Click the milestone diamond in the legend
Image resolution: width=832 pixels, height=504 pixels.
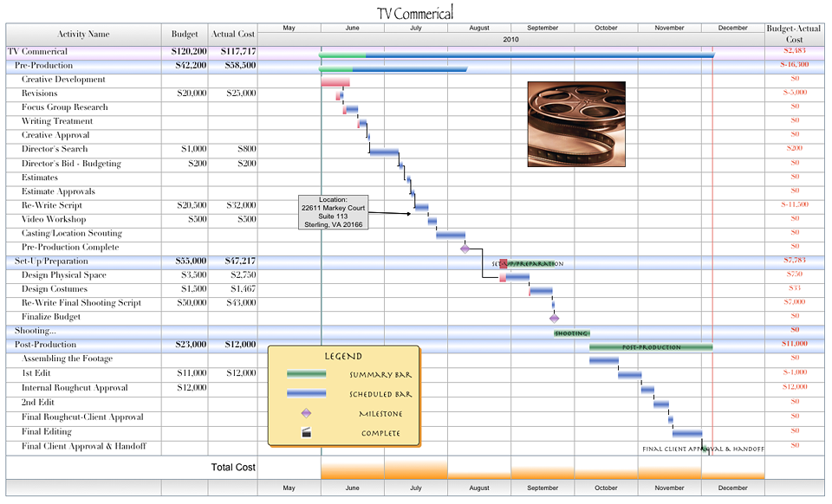pos(306,414)
